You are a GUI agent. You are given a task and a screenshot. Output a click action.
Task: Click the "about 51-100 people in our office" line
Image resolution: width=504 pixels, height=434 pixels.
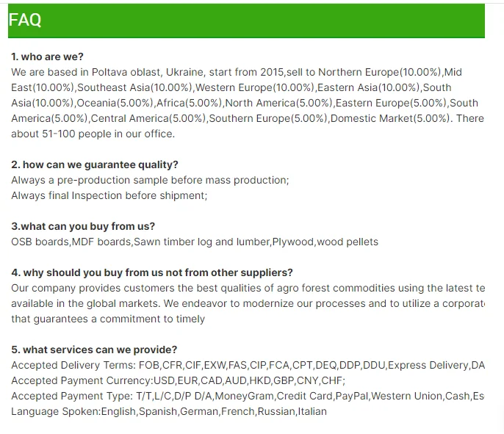click(93, 134)
